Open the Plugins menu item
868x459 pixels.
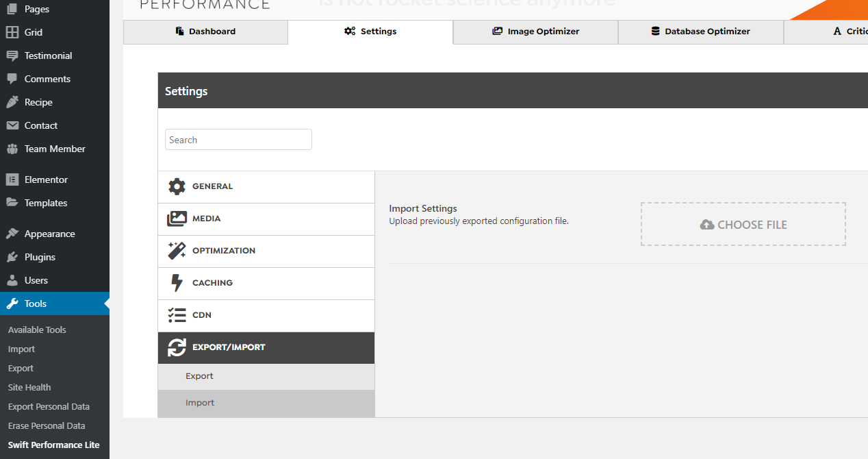point(55,257)
